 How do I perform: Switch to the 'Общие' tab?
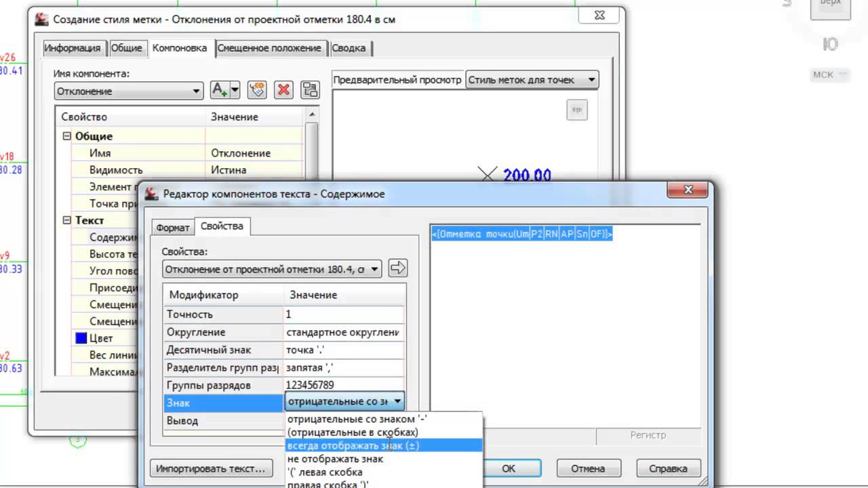127,48
